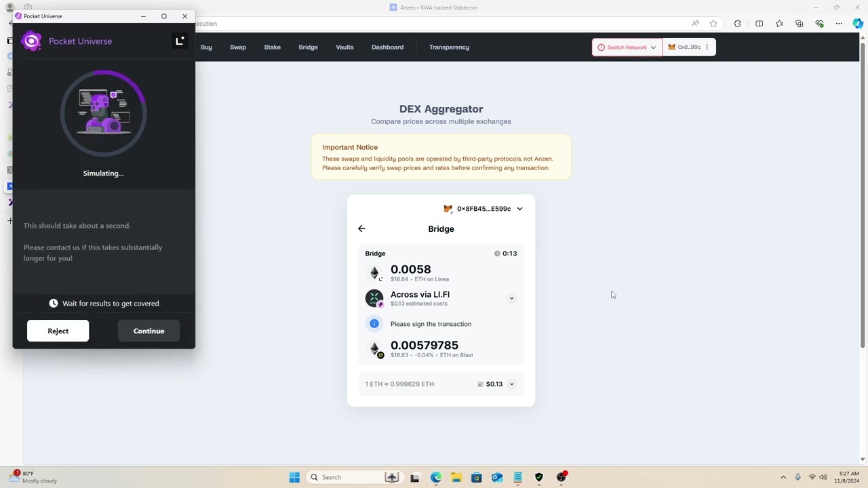
Task: Click the DEX Aggregator title
Action: (441, 109)
